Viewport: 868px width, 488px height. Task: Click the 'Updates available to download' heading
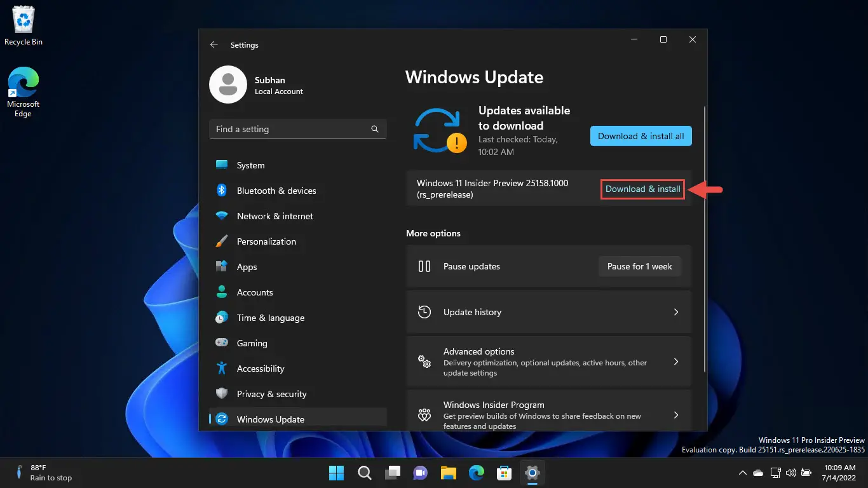point(524,118)
